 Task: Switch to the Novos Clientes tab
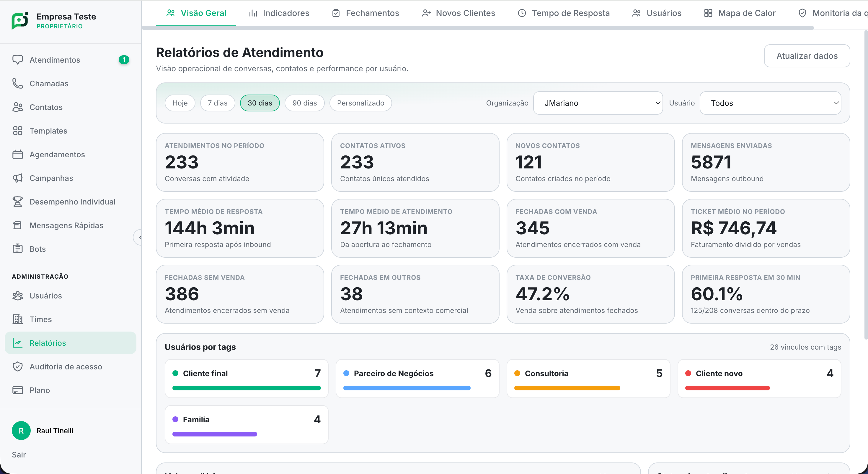tap(459, 13)
